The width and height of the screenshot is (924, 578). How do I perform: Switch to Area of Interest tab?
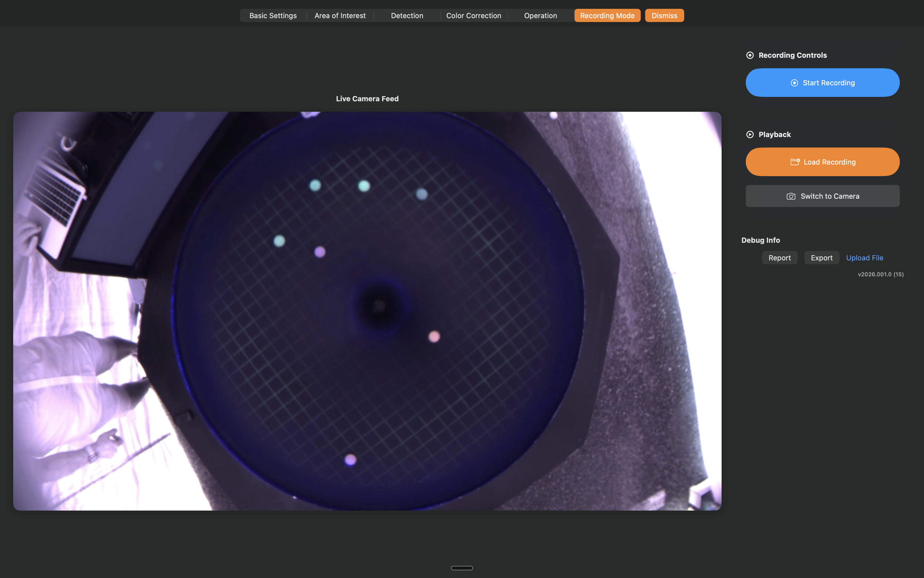coord(340,16)
